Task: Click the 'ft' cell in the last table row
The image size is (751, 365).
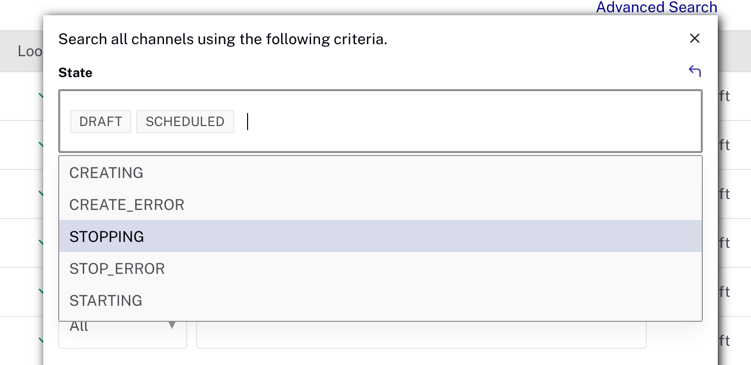Action: (x=724, y=341)
